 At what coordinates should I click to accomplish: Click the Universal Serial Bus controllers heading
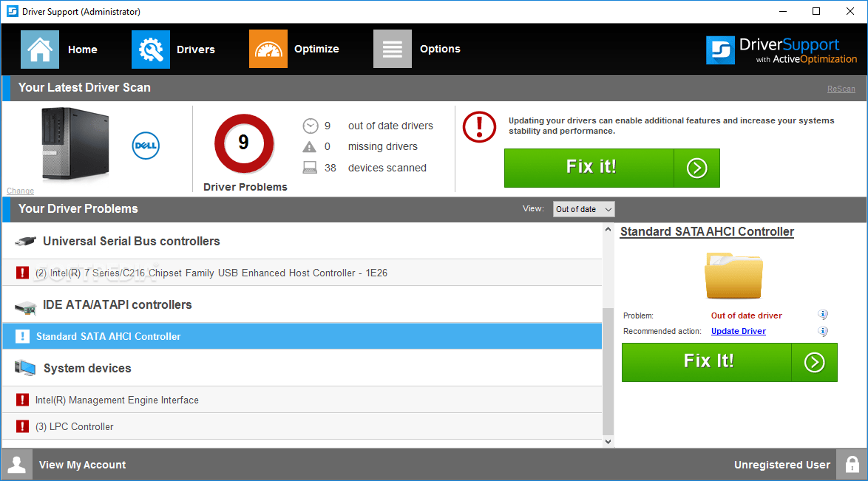click(131, 242)
